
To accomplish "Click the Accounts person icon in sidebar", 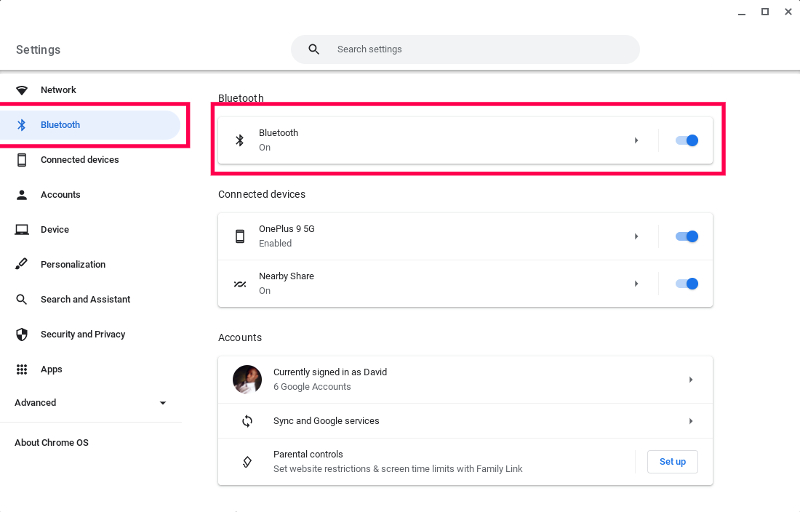I will [x=21, y=195].
